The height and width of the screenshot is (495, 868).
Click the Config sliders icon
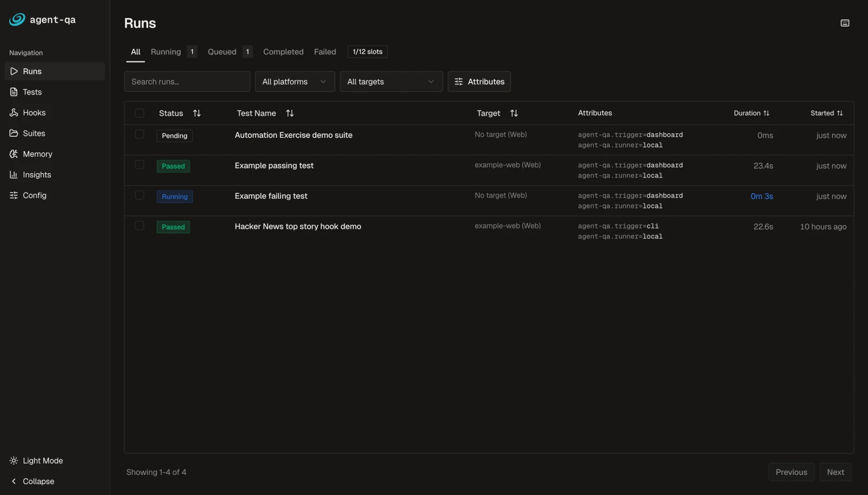pos(14,195)
